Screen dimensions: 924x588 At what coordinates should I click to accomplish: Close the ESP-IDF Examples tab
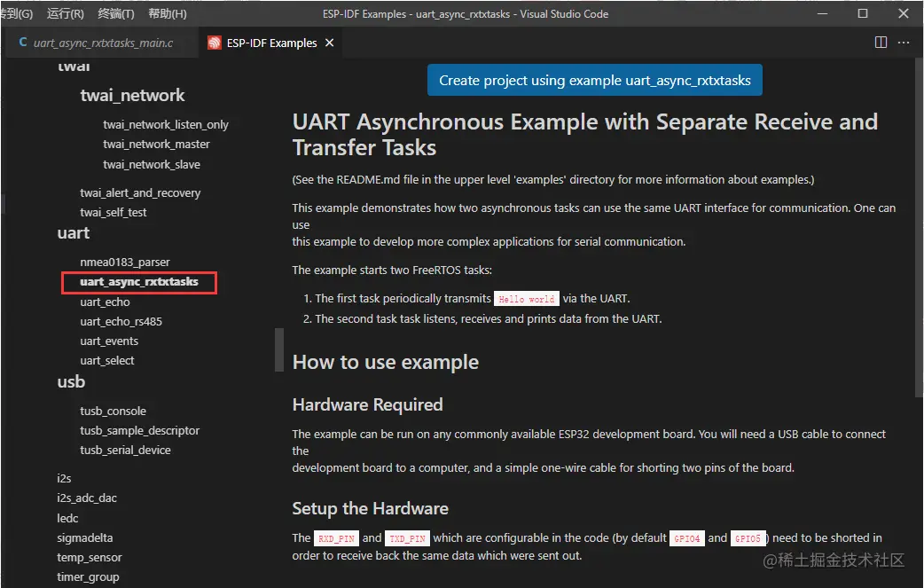coord(329,43)
